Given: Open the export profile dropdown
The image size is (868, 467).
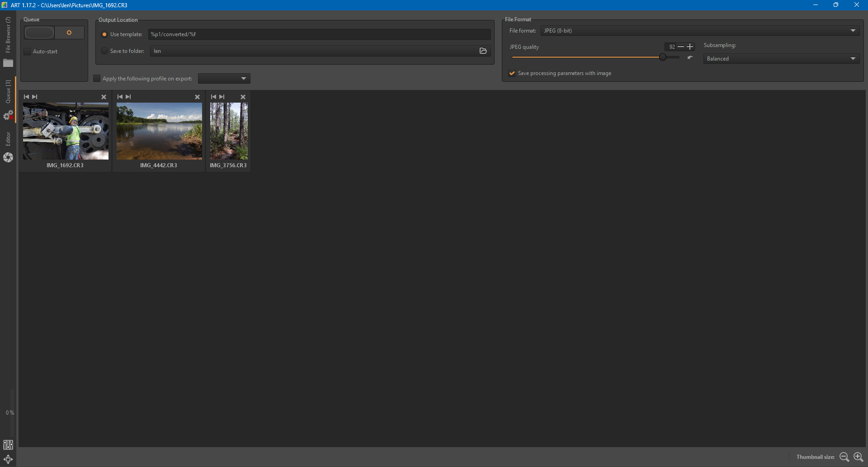Looking at the screenshot, I should point(224,79).
